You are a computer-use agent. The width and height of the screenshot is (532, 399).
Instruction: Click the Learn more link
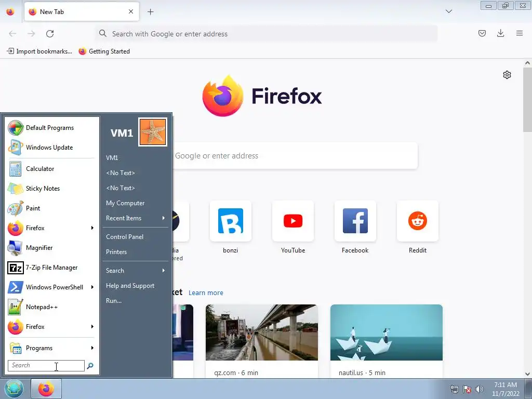[206, 293]
